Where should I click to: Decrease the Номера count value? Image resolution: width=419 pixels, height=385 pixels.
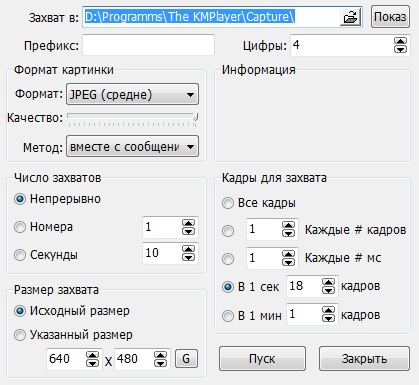pyautogui.click(x=188, y=231)
